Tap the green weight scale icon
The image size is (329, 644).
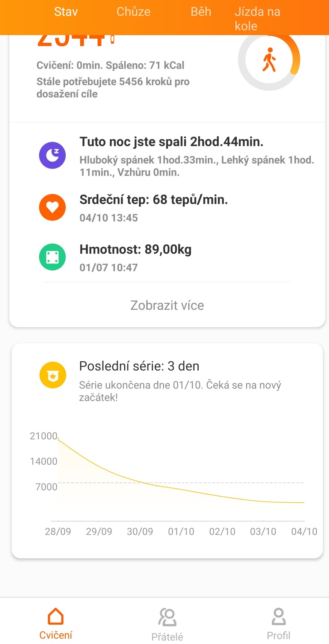click(x=53, y=257)
